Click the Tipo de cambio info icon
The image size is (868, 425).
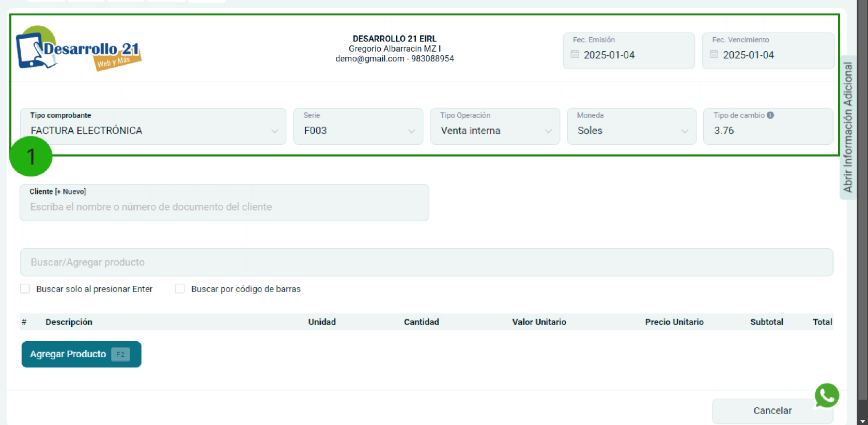click(770, 115)
